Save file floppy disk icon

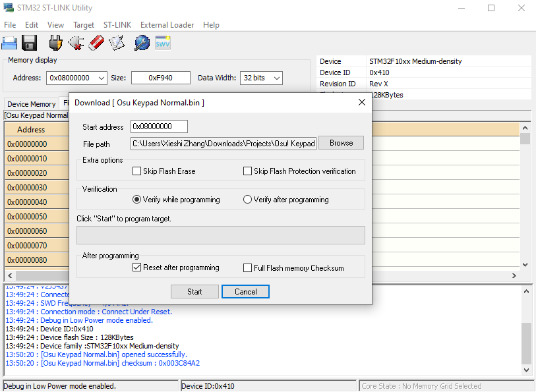click(x=30, y=43)
